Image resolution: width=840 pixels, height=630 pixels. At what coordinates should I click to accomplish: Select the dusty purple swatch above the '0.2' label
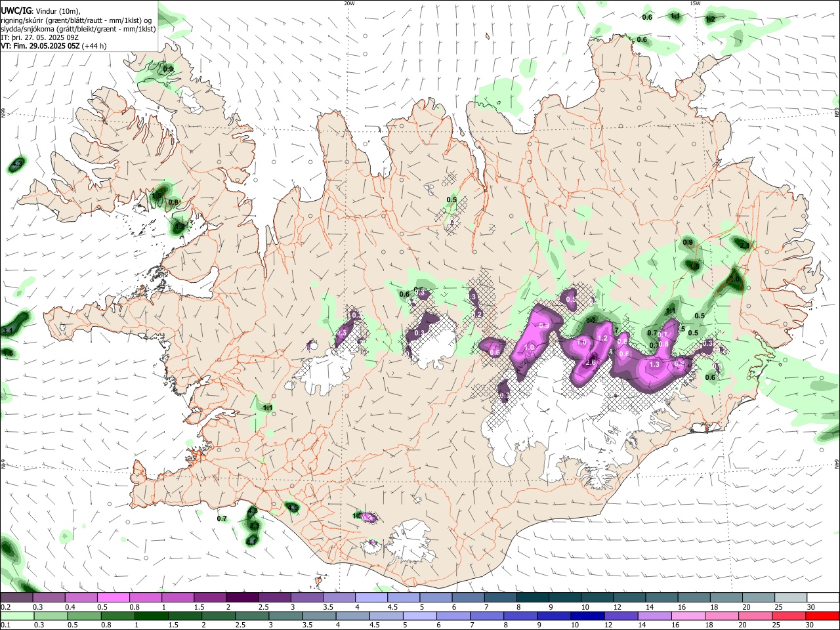click(16, 597)
